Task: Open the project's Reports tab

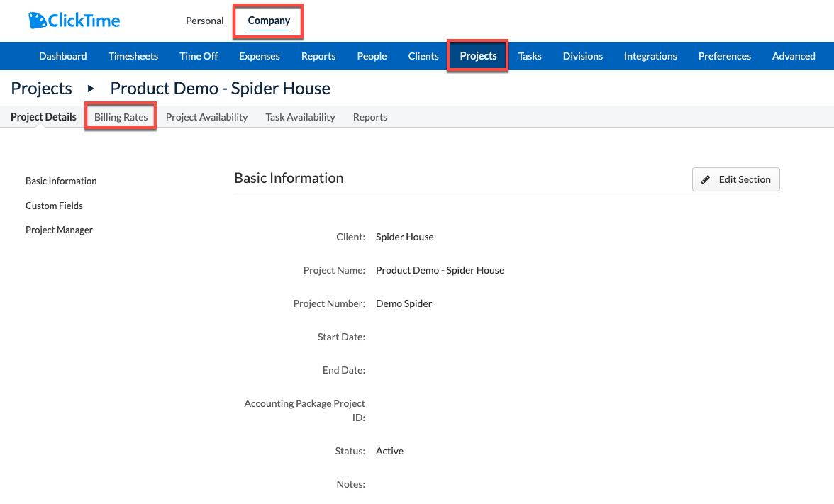Action: click(370, 117)
